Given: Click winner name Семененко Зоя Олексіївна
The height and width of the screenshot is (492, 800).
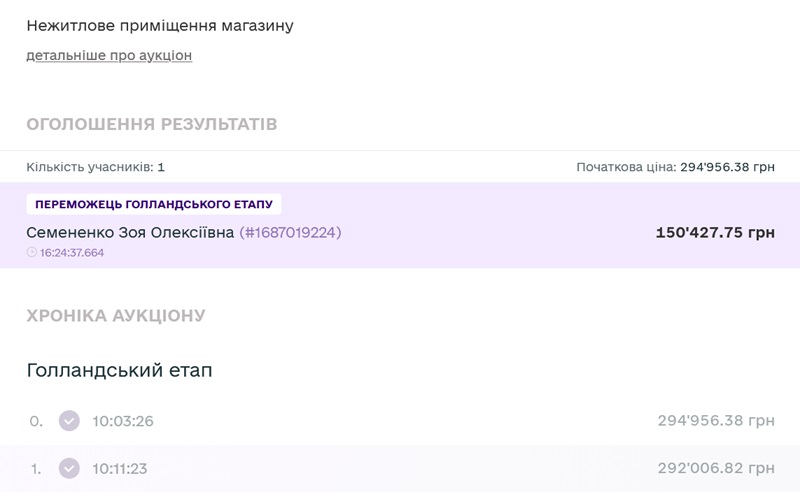Looking at the screenshot, I should pyautogui.click(x=130, y=233).
